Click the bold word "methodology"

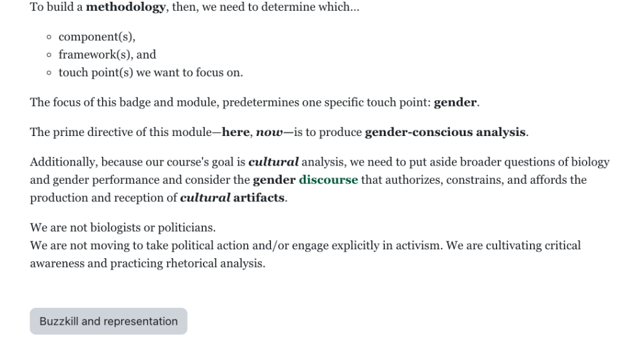[125, 9]
